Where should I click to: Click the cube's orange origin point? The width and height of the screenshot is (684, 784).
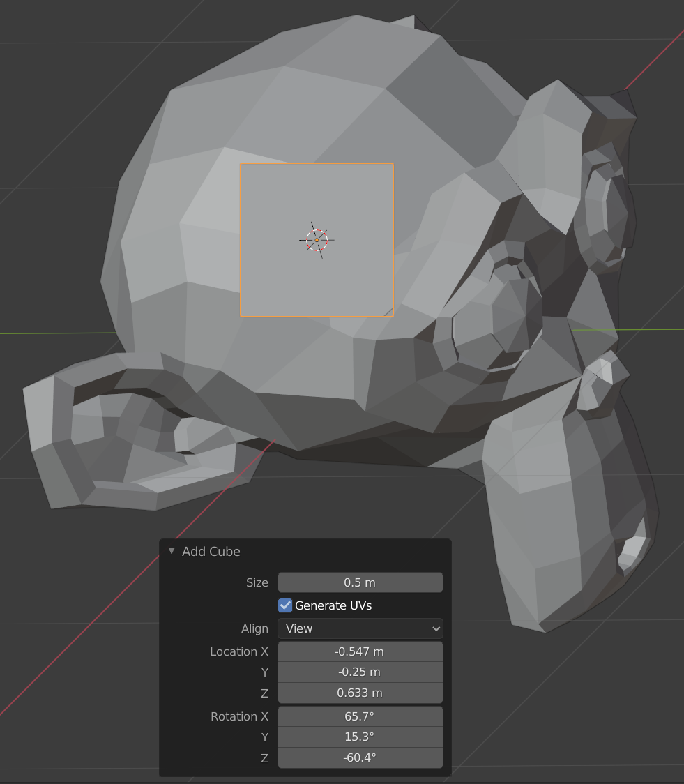[x=316, y=239]
